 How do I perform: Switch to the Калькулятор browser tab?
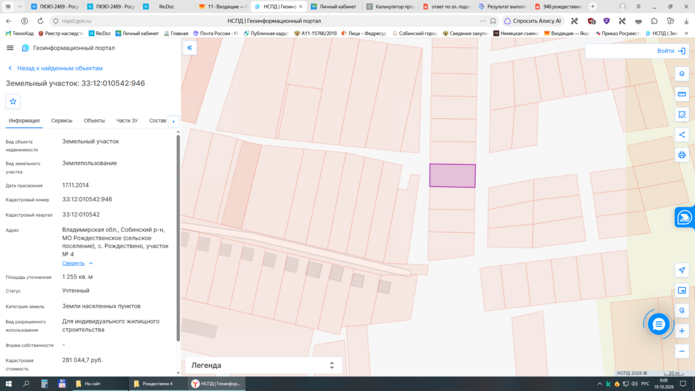tap(391, 7)
